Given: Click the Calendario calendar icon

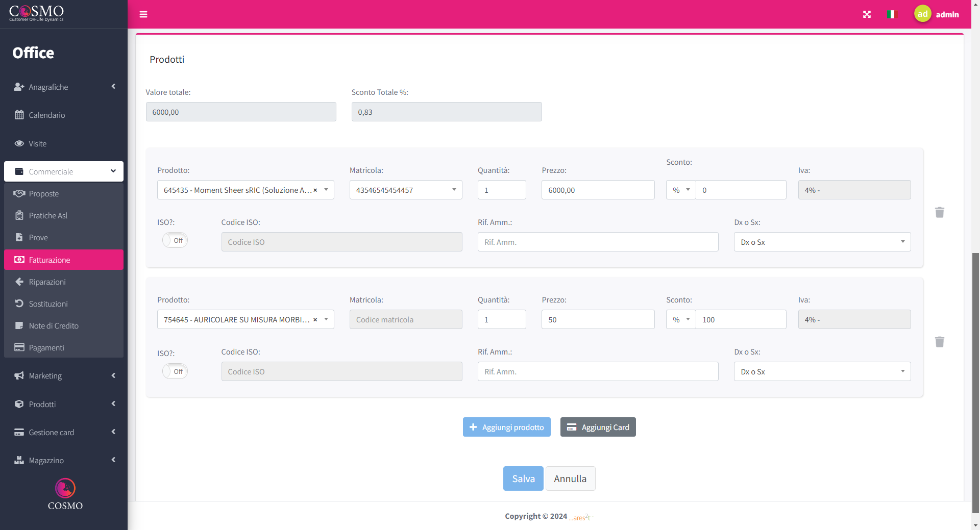Looking at the screenshot, I should click(x=19, y=115).
